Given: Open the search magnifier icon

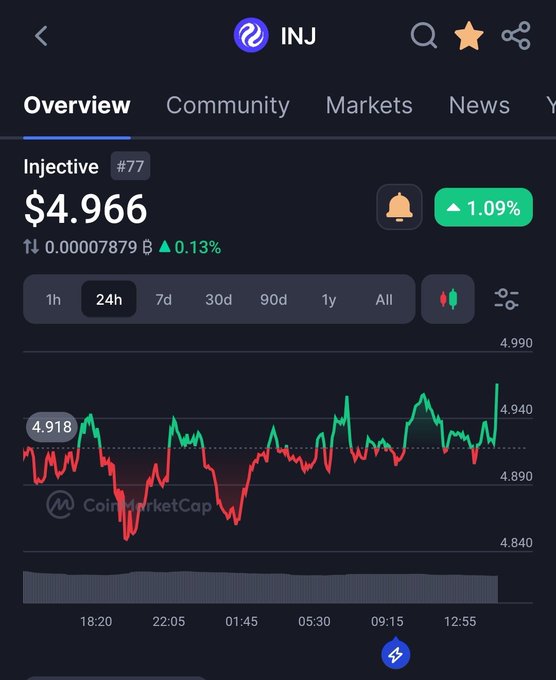Looking at the screenshot, I should tap(424, 35).
